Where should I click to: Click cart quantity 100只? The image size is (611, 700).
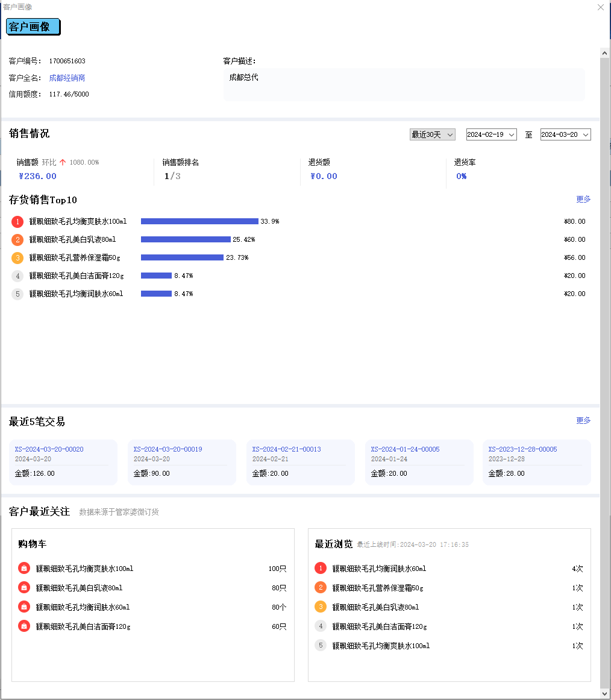click(x=277, y=569)
